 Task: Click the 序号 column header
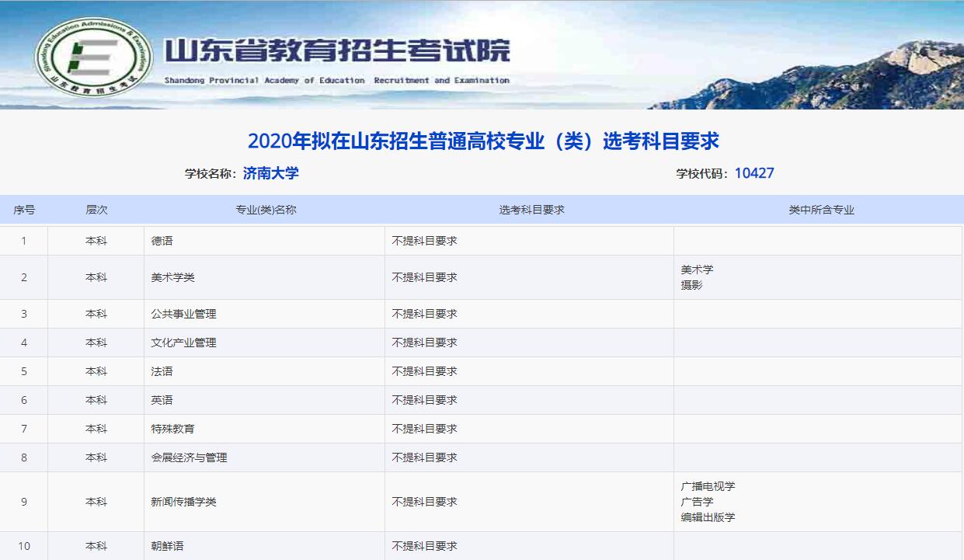tap(24, 210)
